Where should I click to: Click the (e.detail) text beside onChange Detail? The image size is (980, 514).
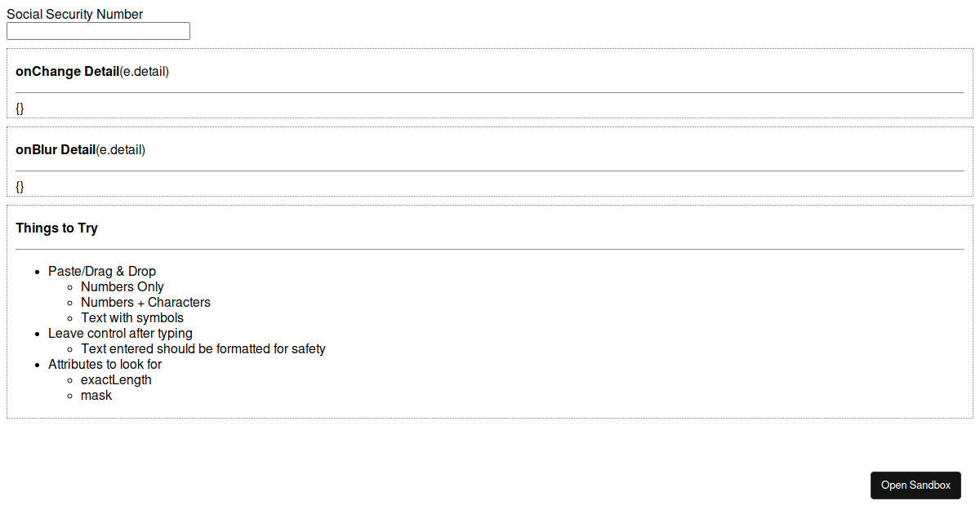(x=144, y=71)
